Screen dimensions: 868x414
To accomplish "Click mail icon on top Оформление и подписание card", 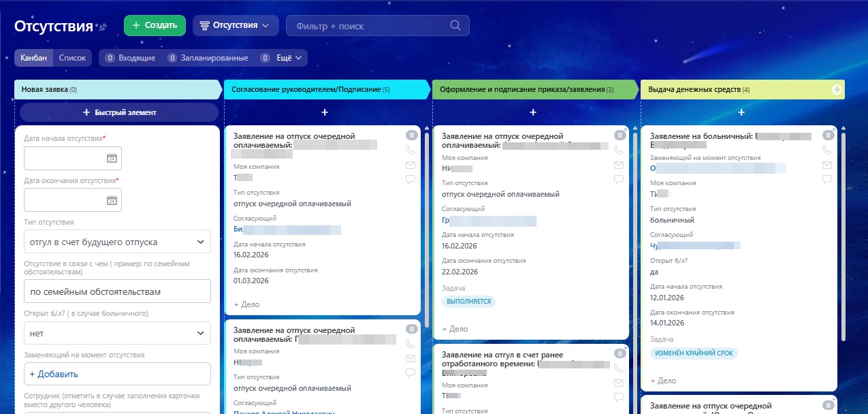I will click(618, 165).
